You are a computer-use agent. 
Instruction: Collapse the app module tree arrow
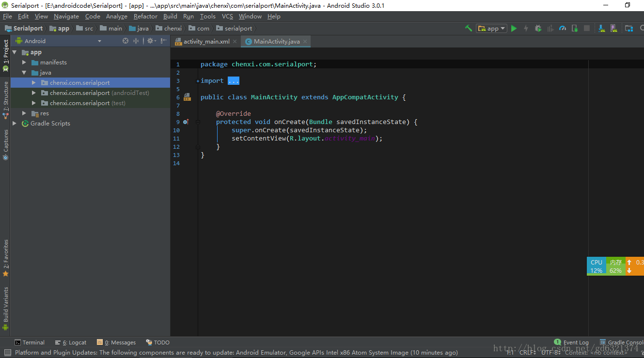15,52
